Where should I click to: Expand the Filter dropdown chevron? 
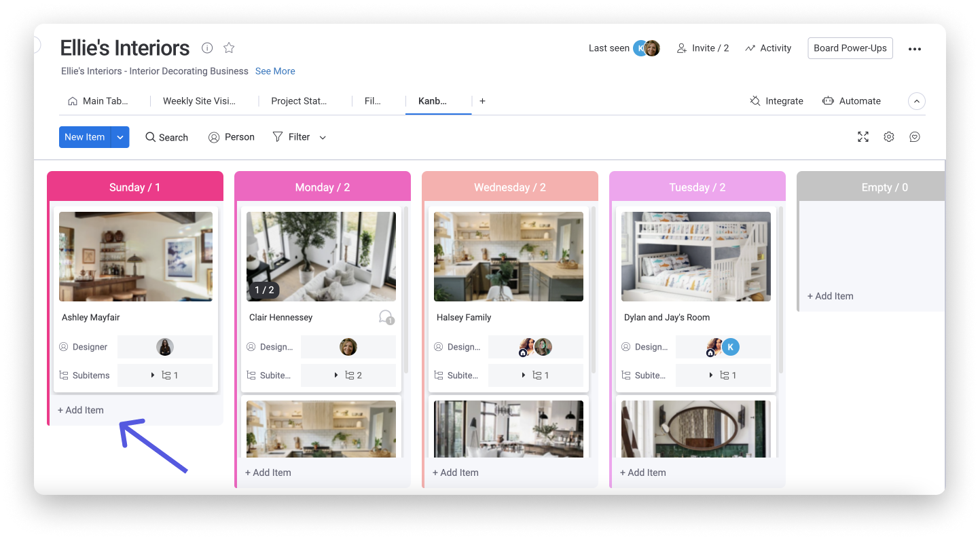[323, 138]
